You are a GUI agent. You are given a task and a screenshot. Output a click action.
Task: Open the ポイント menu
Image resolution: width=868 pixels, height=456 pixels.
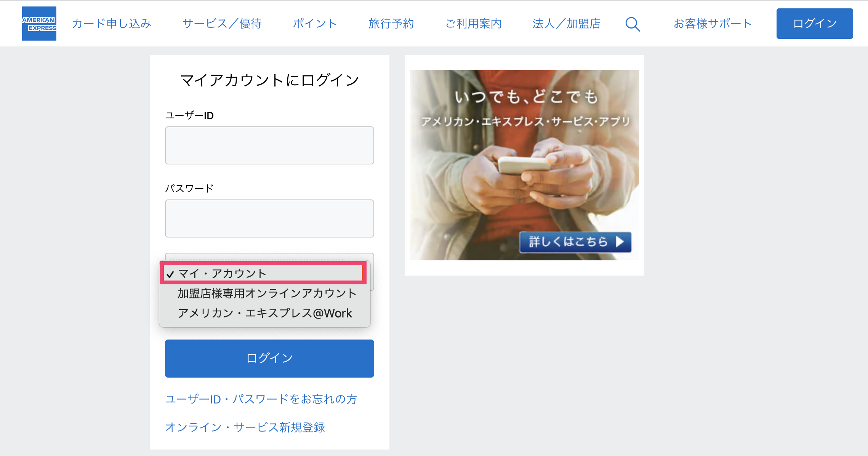pos(315,24)
